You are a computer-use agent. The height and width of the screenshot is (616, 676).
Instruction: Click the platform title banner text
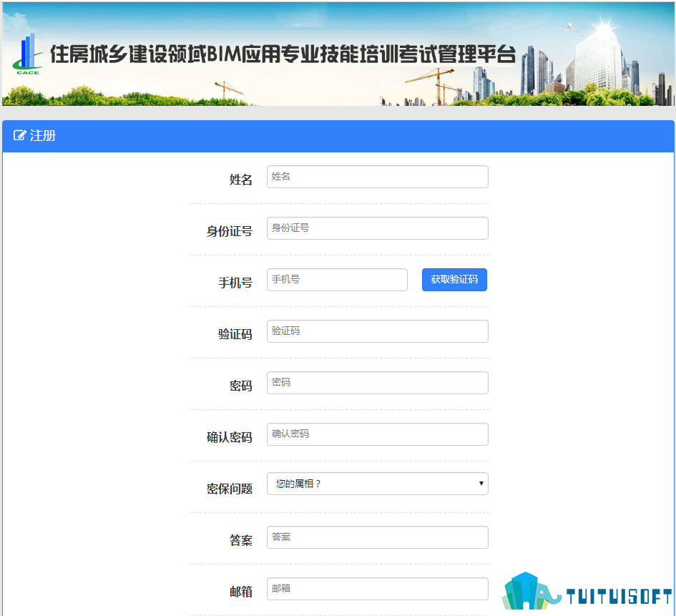coord(283,54)
